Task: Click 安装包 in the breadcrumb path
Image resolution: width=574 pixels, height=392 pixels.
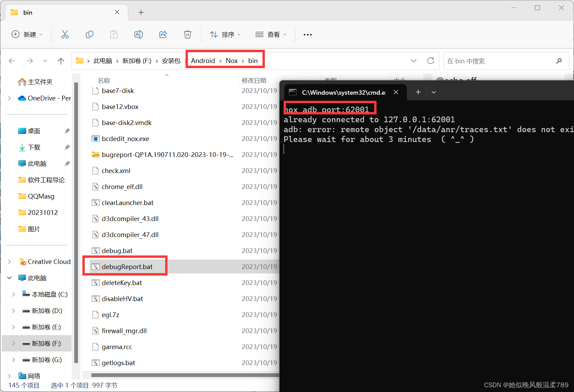Action: click(171, 61)
